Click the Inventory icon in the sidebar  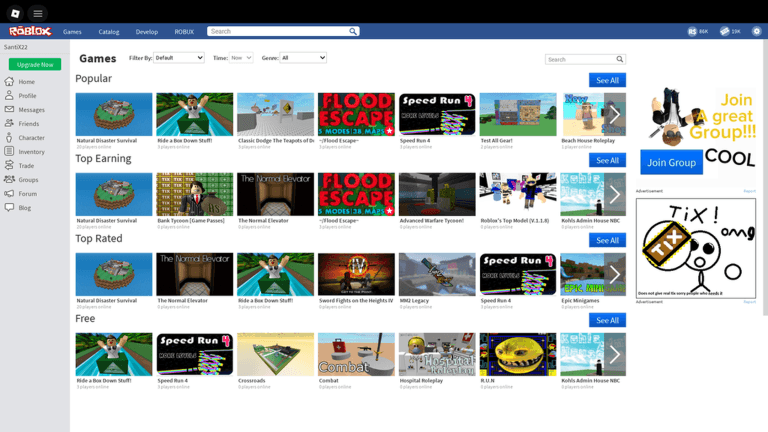9,151
